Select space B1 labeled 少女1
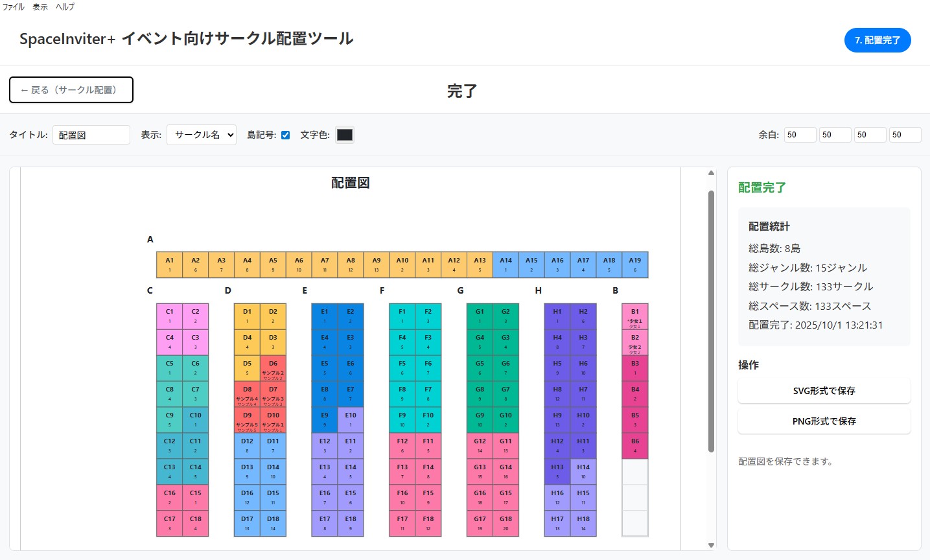Screen dimensions: 930x560 pyautogui.click(x=635, y=316)
